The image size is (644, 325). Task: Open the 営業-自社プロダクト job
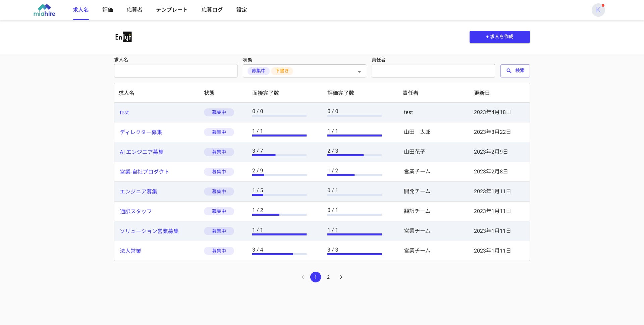(x=145, y=172)
